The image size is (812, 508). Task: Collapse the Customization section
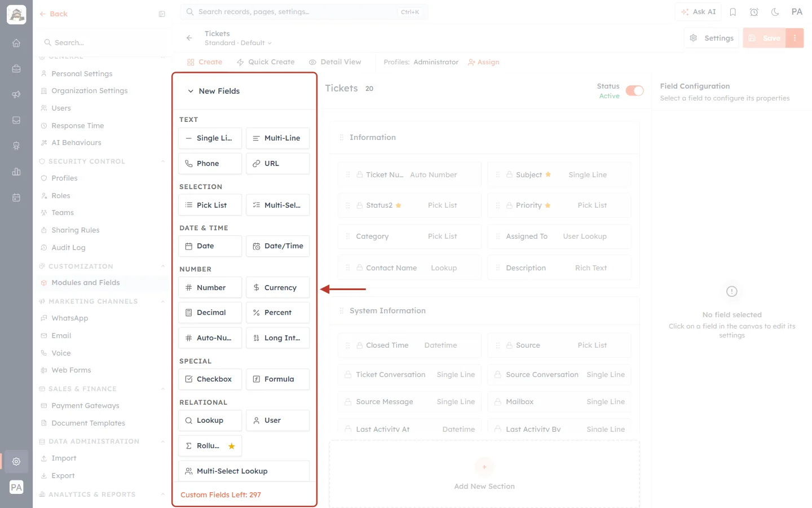pos(163,266)
